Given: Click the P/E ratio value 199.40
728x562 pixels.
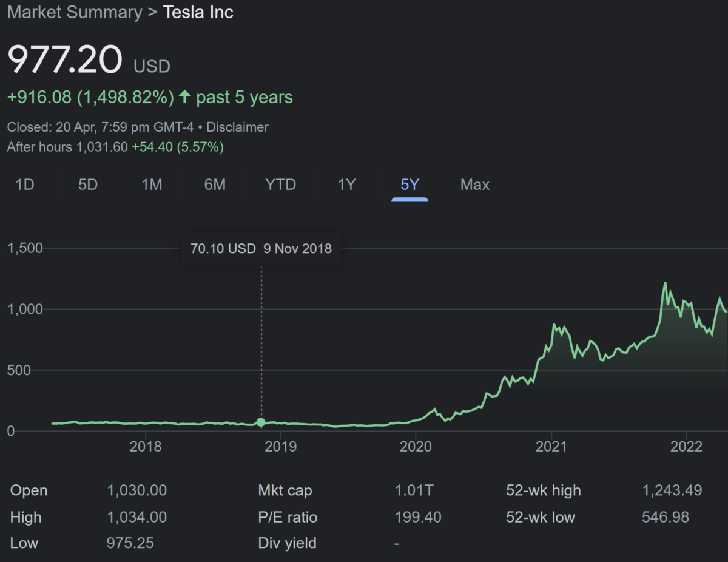Looking at the screenshot, I should (418, 517).
